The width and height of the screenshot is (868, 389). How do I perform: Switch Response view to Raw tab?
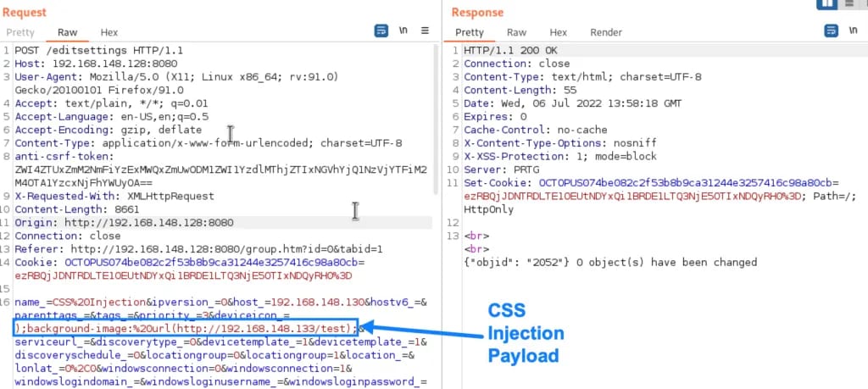[516, 33]
